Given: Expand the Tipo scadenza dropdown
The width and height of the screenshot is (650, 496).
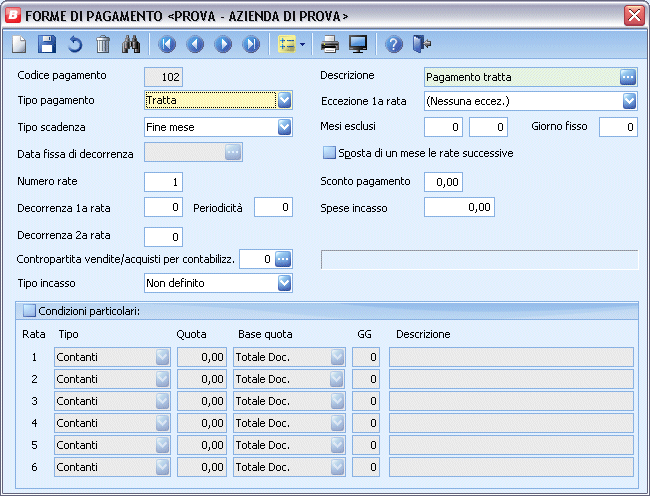Looking at the screenshot, I should coord(284,127).
